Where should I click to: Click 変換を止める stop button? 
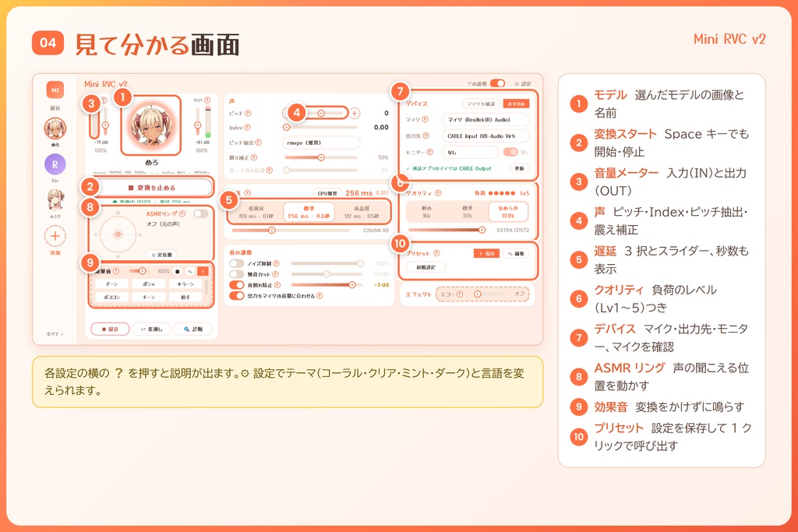151,188
